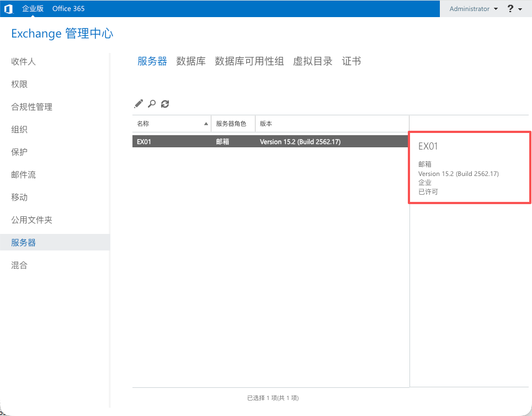Open the 混合 section
This screenshot has height=416, width=532.
[x=19, y=265]
